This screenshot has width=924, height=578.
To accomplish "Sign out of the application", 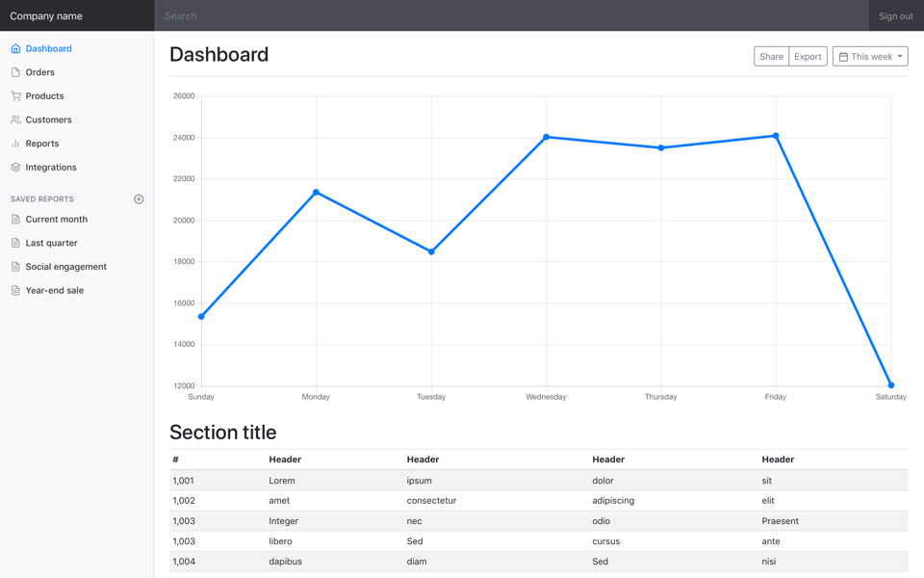I will 895,15.
